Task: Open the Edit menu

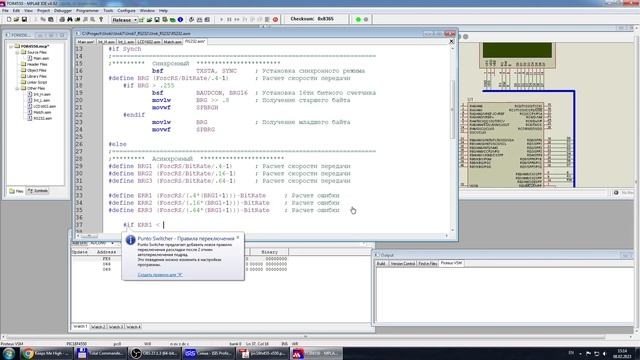Action: pyautogui.click(x=16, y=11)
